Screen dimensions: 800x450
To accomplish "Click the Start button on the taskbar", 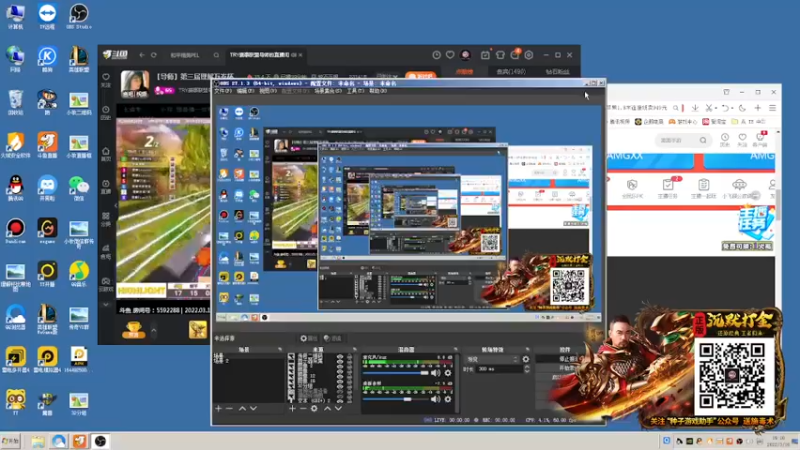I will 11,441.
